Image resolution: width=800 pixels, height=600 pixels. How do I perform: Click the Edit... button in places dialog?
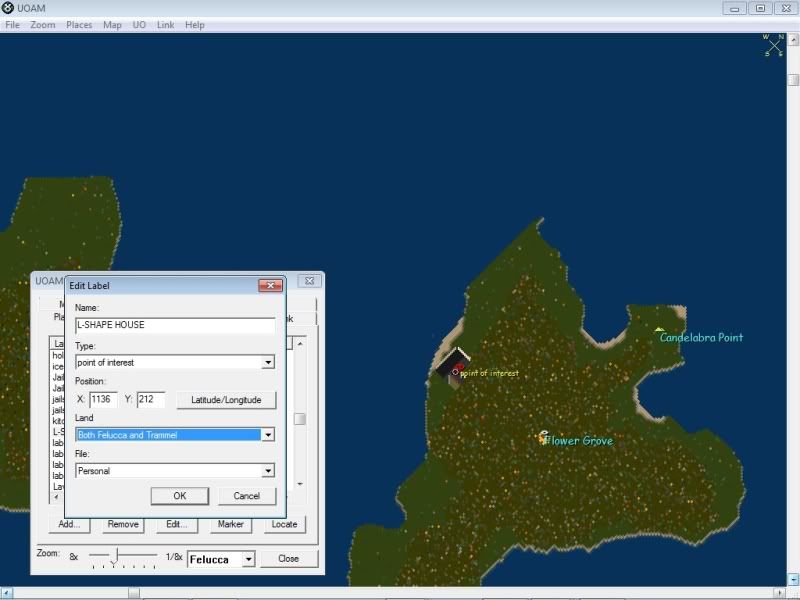click(177, 524)
